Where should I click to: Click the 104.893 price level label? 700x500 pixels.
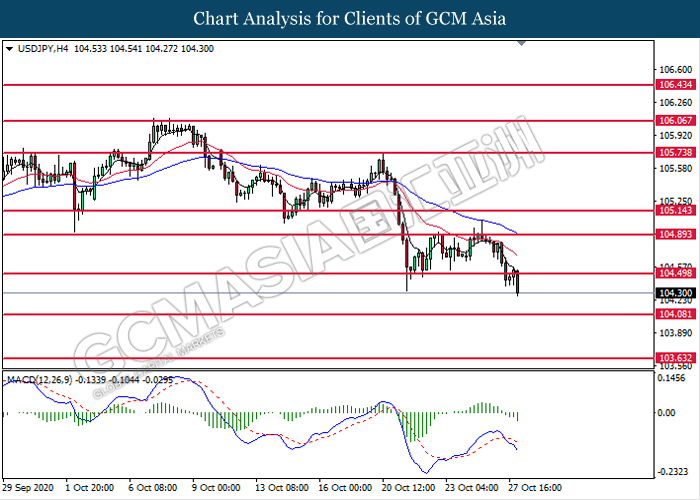click(x=675, y=234)
